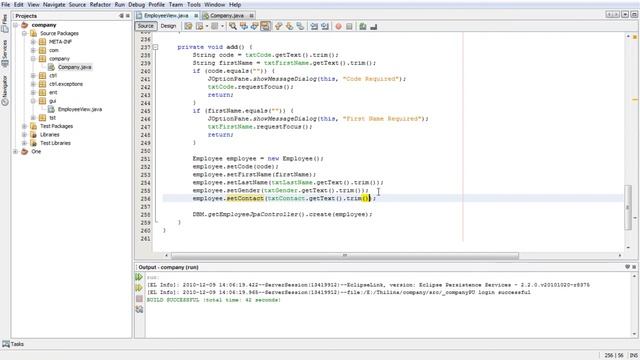Open the Tasks panel at bottom
The image size is (640, 360).
click(13, 344)
